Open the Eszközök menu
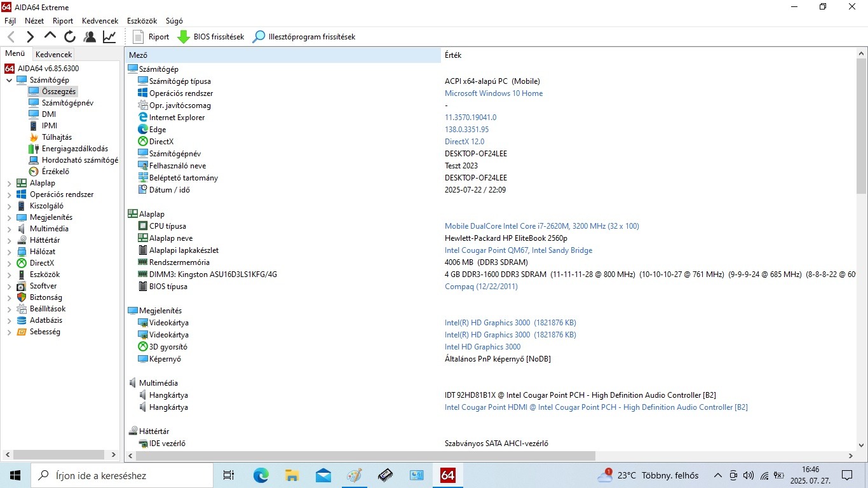 (x=142, y=21)
